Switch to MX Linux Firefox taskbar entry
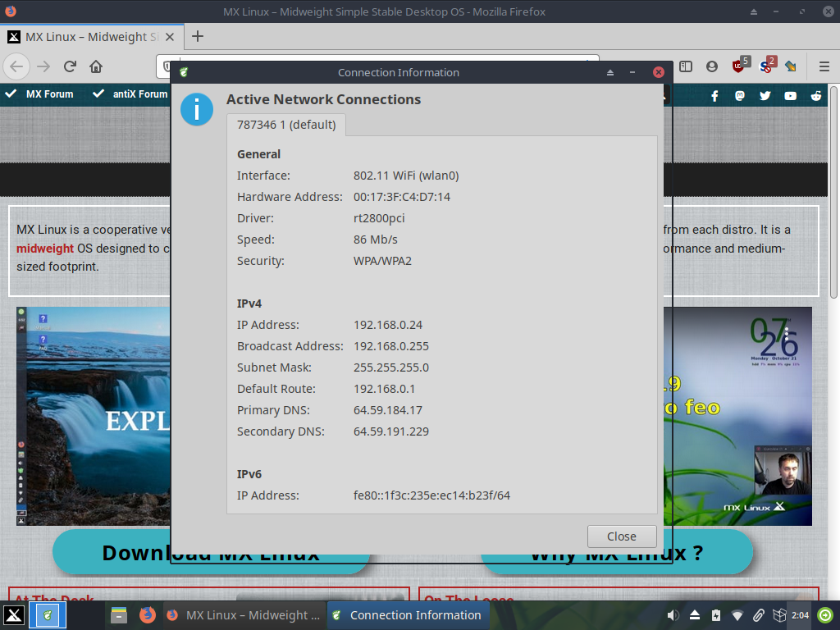This screenshot has height=630, width=840. click(244, 615)
